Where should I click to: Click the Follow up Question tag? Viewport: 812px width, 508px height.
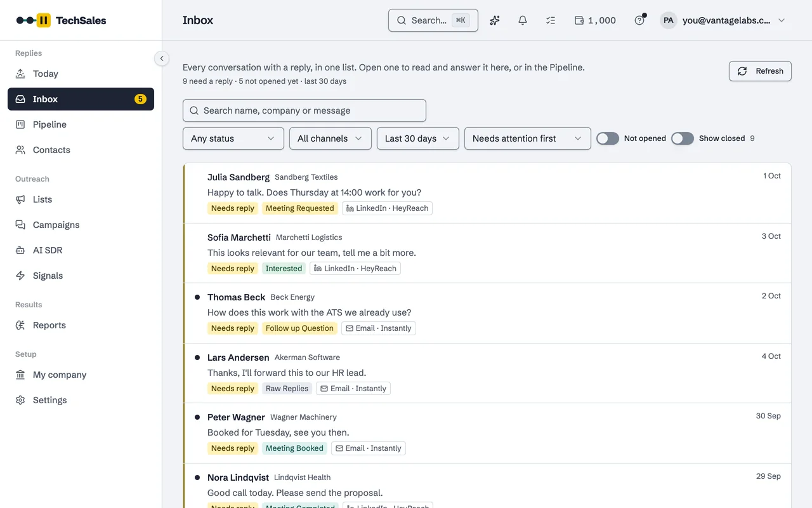[299, 328]
